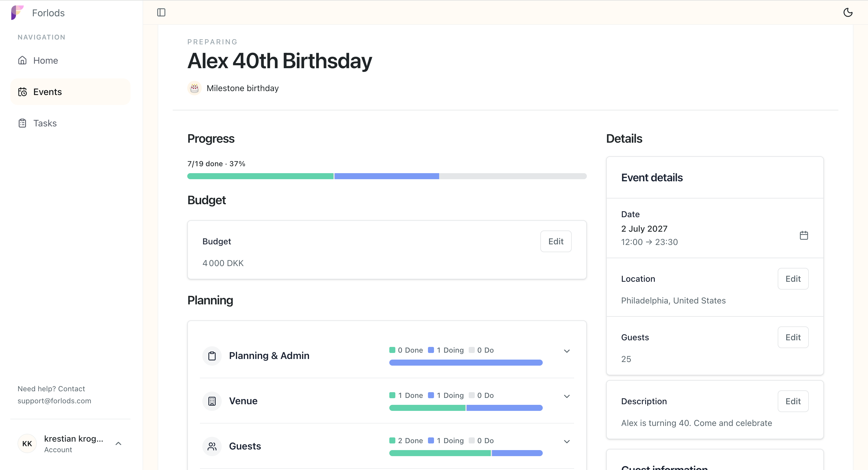
Task: Click the overall progress bar
Action: (x=387, y=176)
